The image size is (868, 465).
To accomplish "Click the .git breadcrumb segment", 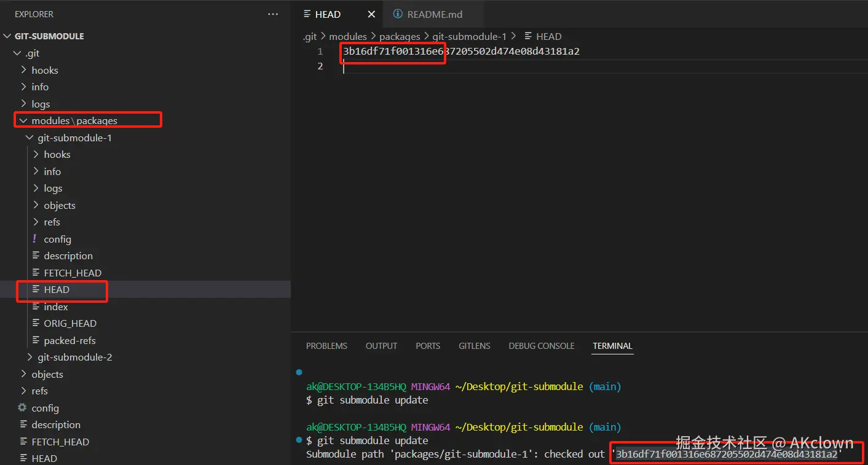I will pyautogui.click(x=310, y=36).
